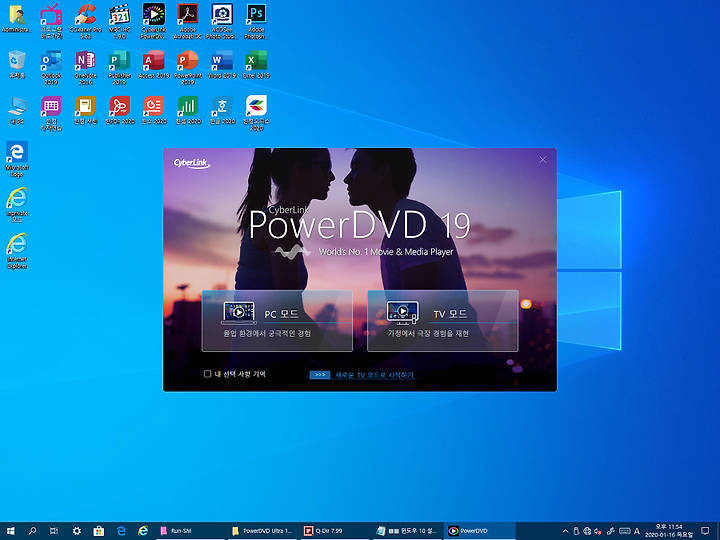
Task: Open CCleaner Pro desktop shortcut
Action: [x=85, y=21]
